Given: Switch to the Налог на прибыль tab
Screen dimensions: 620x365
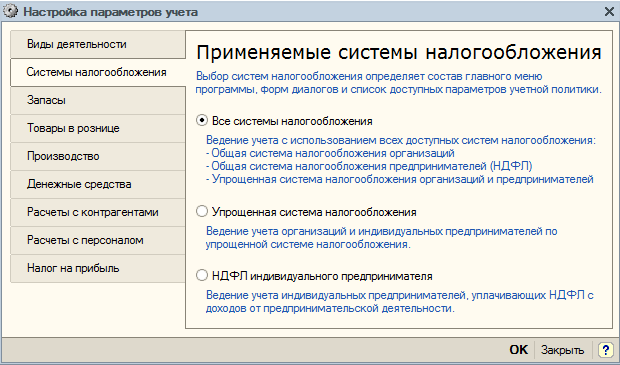Looking at the screenshot, I should [98, 269].
